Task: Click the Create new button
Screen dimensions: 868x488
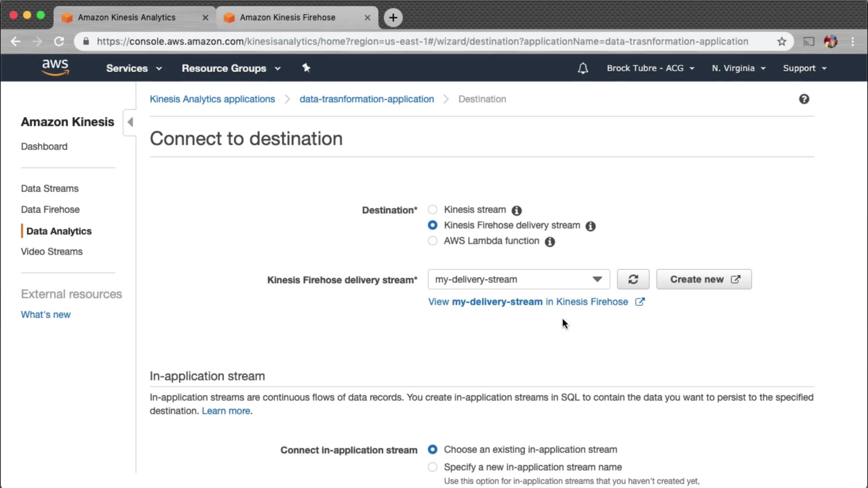Action: click(x=704, y=279)
